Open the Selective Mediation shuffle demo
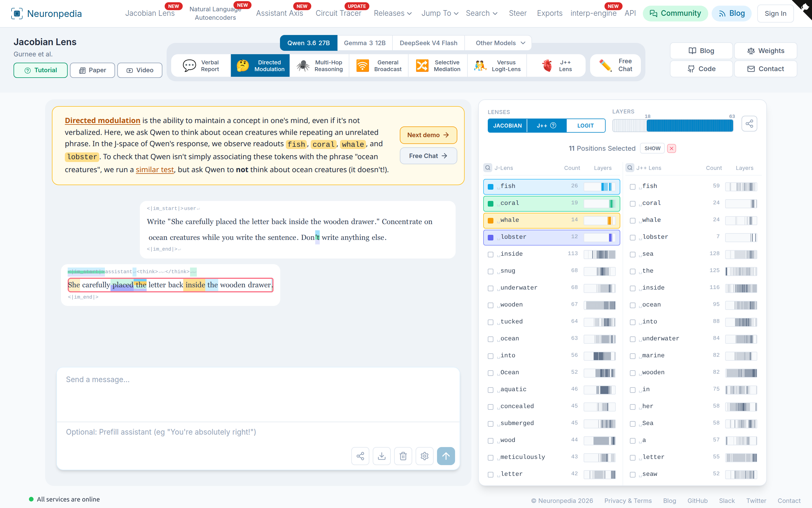Viewport: 812px width, 508px height. pos(438,65)
